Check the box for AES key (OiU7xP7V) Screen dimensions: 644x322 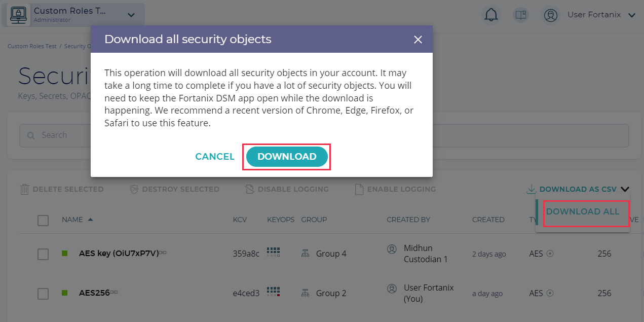[43, 254]
